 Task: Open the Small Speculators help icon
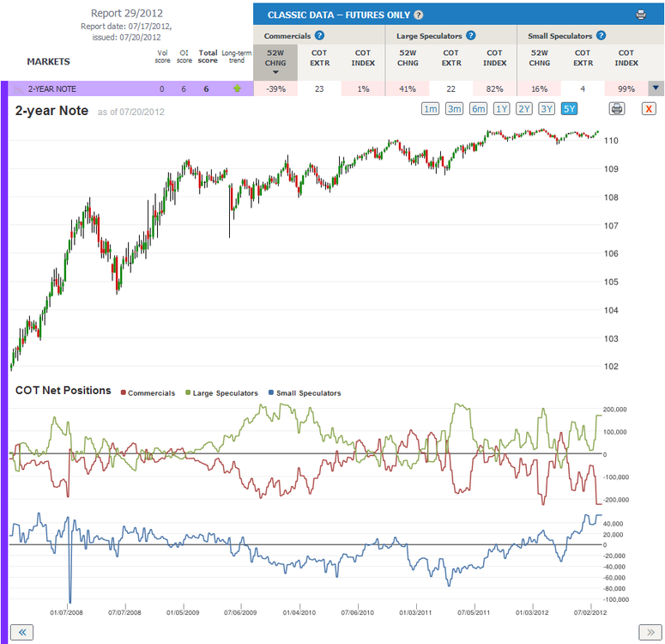[x=601, y=36]
